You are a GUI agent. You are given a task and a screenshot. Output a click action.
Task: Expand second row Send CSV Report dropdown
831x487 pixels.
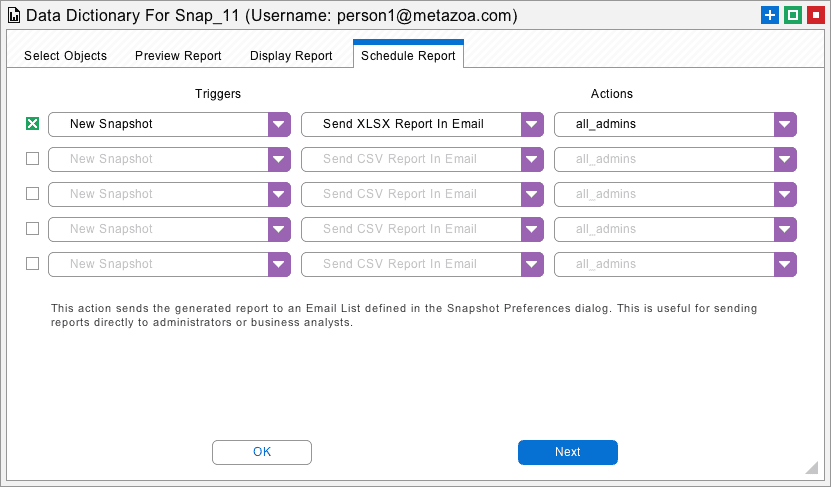point(532,160)
